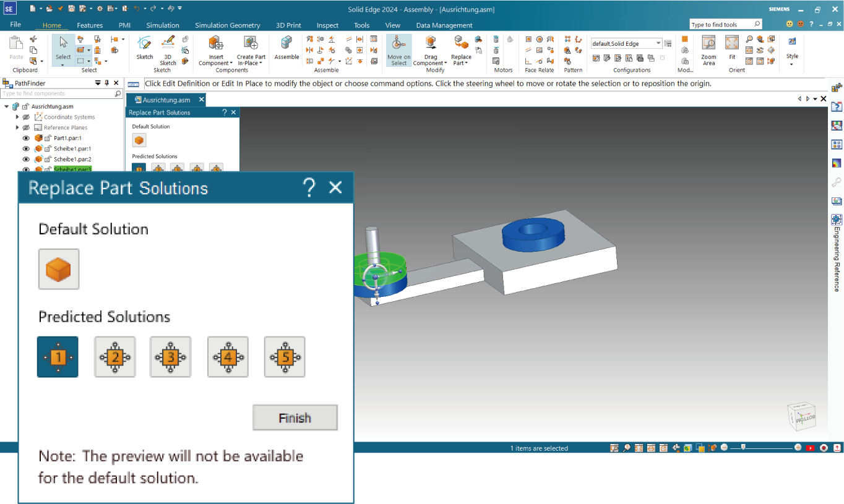Image resolution: width=844 pixels, height=504 pixels.
Task: Click the help question-mark icon in the right sidebar
Action: coord(837,106)
